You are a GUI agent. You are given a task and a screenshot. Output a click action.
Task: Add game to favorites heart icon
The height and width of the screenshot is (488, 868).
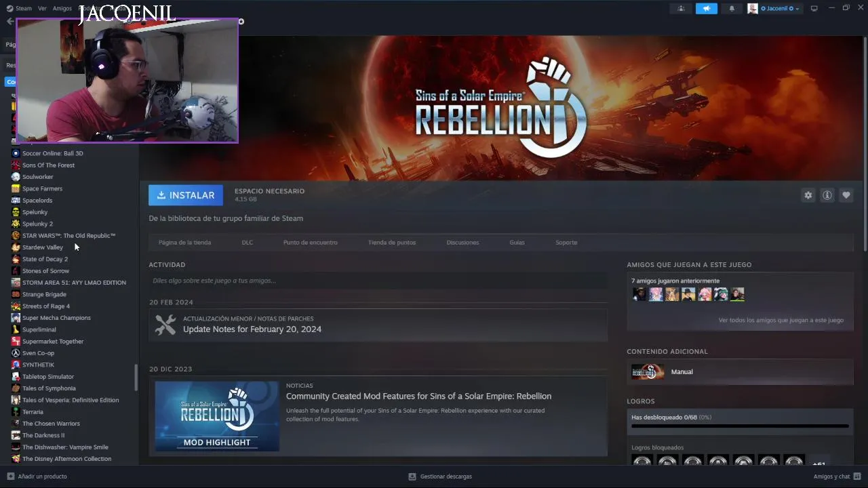tap(846, 195)
